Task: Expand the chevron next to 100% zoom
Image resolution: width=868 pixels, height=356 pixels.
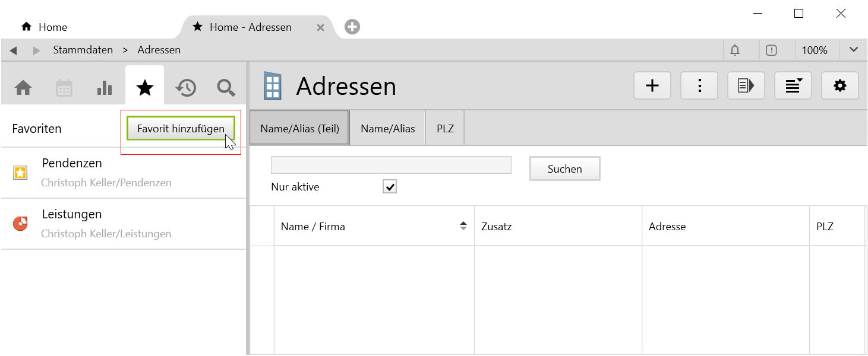Action: (854, 50)
